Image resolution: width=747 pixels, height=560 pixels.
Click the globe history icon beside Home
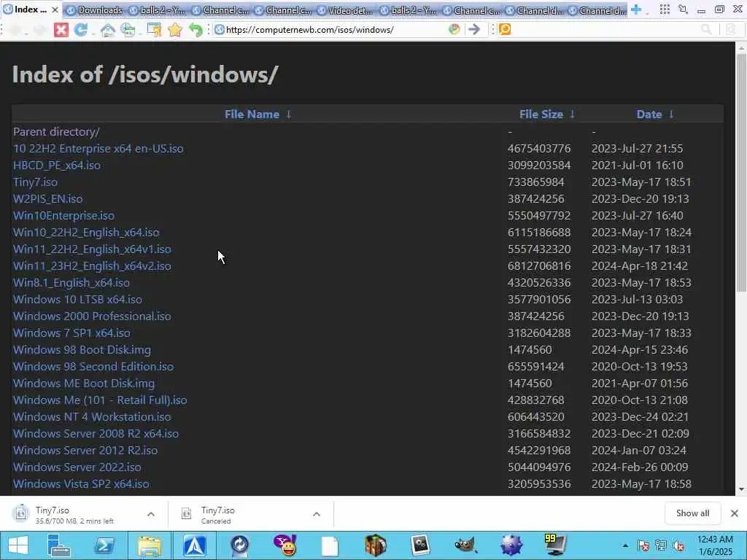(x=128, y=30)
